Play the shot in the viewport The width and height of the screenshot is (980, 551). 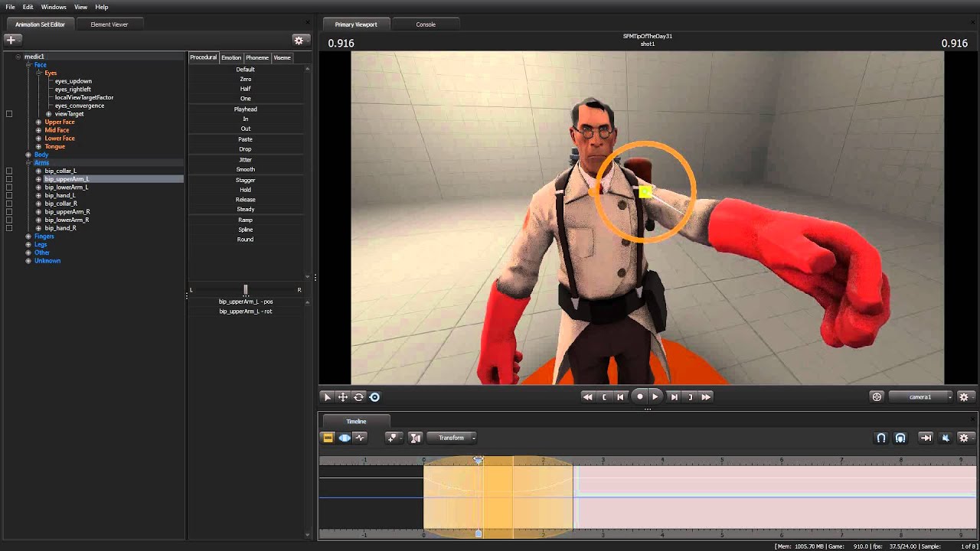655,396
